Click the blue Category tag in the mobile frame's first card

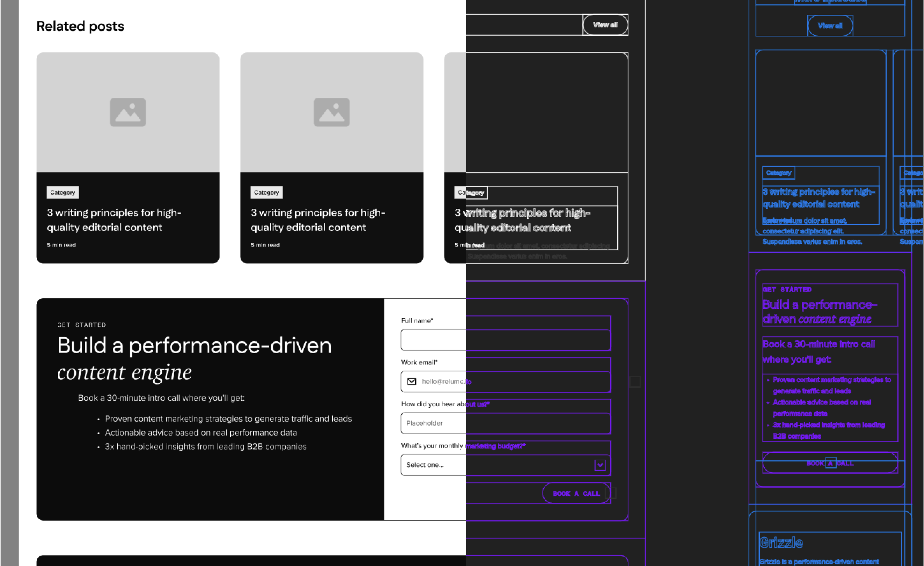point(778,173)
